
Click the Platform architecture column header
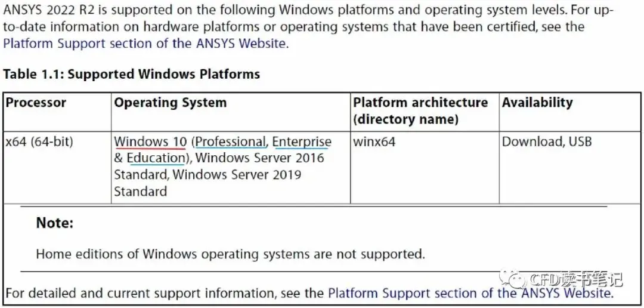click(x=420, y=110)
